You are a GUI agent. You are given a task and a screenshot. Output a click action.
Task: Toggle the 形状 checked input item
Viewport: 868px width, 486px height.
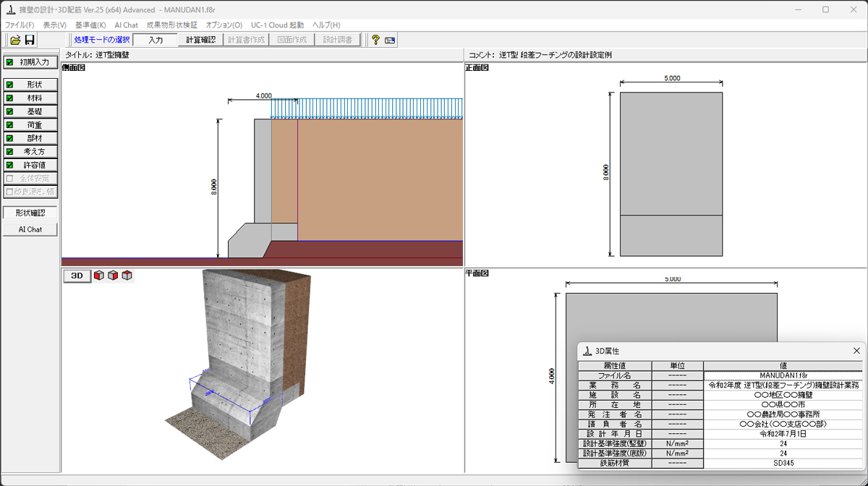click(30, 85)
